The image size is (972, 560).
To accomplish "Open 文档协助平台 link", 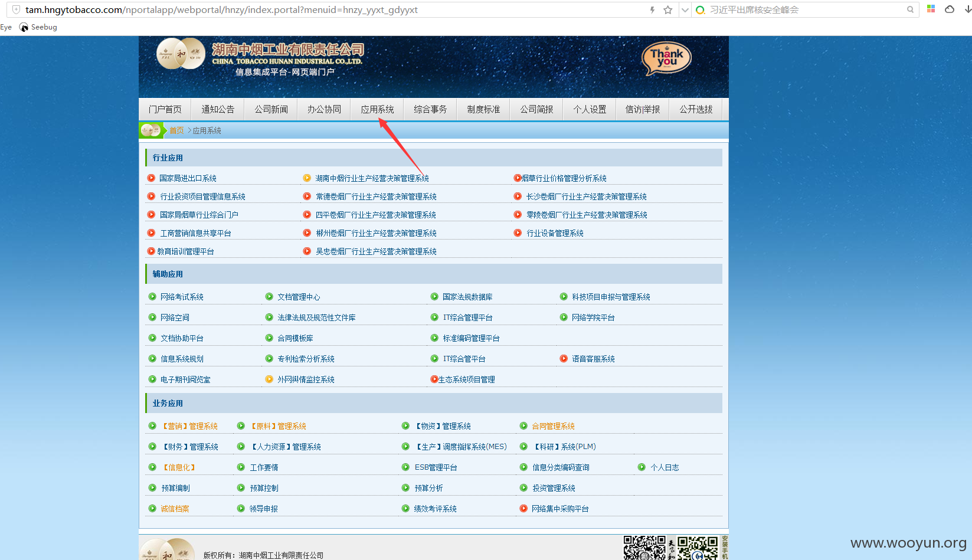I will point(182,338).
